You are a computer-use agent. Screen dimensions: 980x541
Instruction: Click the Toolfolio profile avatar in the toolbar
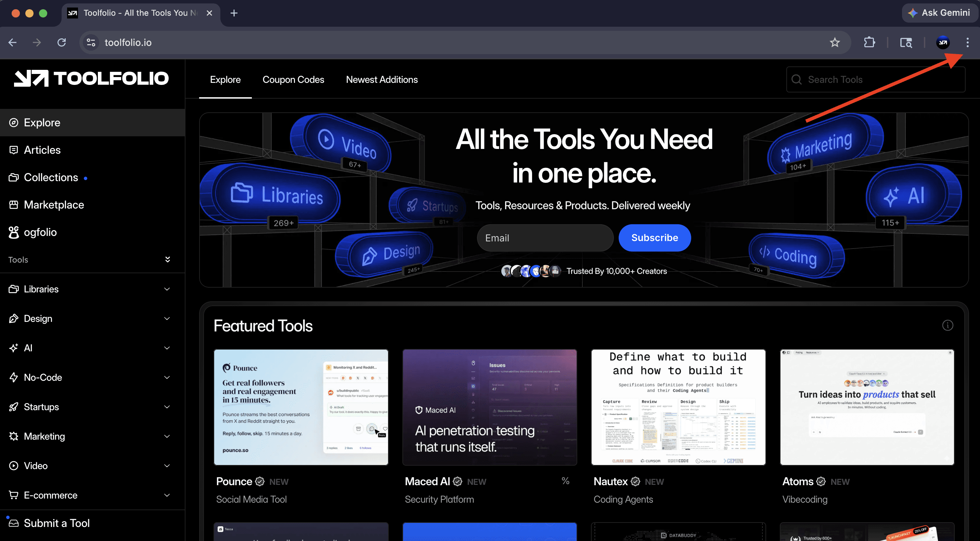tap(943, 42)
